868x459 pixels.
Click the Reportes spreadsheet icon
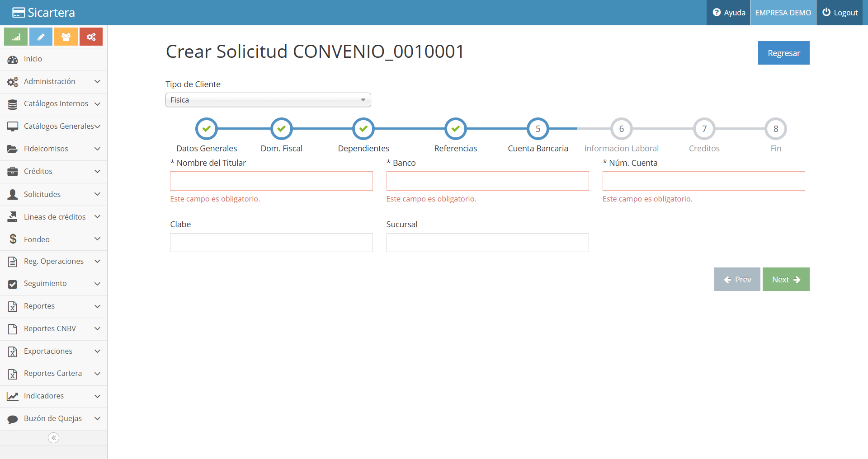tap(13, 307)
